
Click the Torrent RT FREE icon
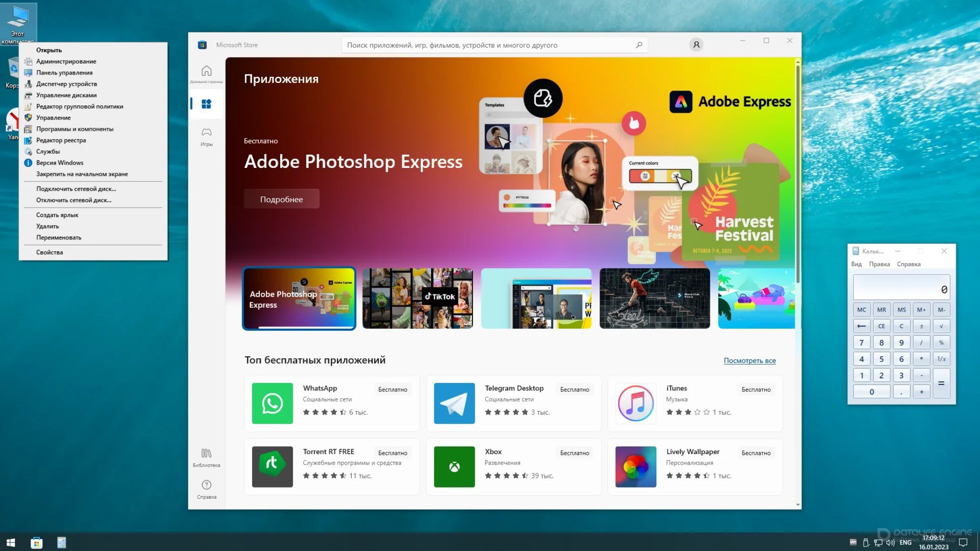click(273, 466)
